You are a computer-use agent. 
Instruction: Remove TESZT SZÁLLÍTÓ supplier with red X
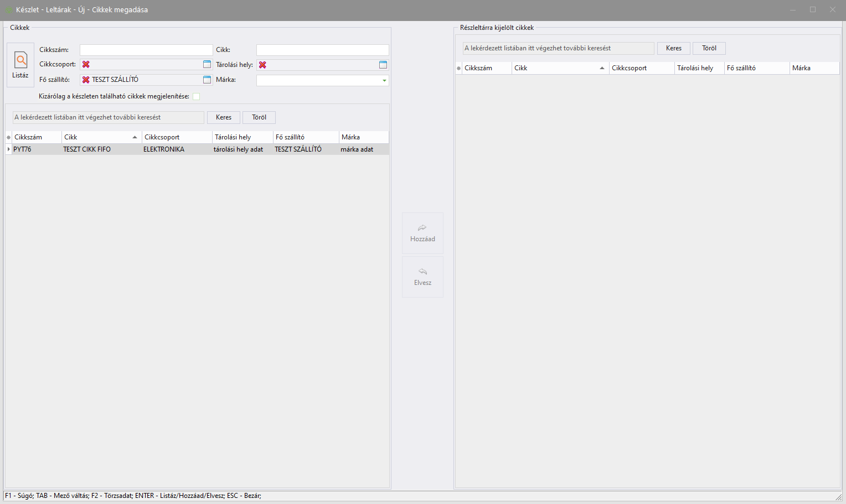[x=86, y=80]
